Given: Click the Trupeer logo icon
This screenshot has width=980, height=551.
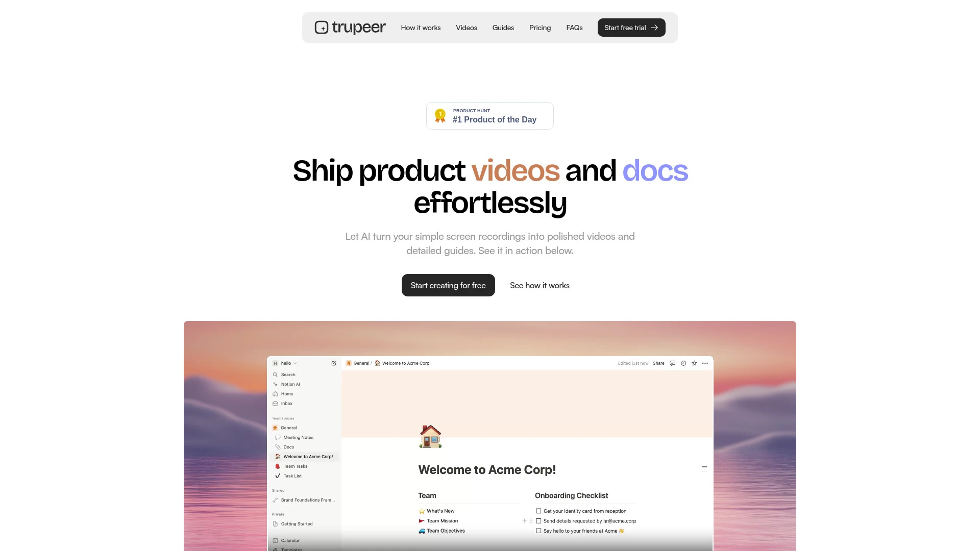Looking at the screenshot, I should (322, 28).
